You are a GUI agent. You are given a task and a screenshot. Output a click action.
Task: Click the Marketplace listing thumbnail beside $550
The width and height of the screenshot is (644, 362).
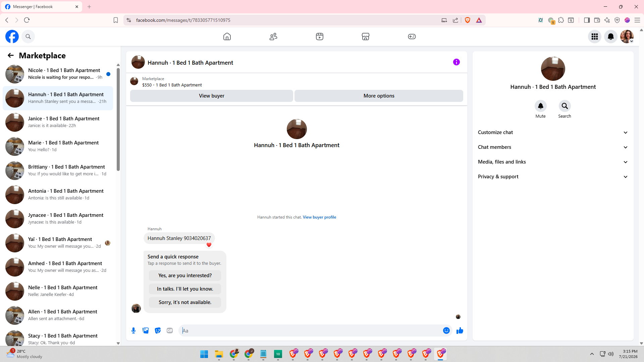pyautogui.click(x=134, y=81)
